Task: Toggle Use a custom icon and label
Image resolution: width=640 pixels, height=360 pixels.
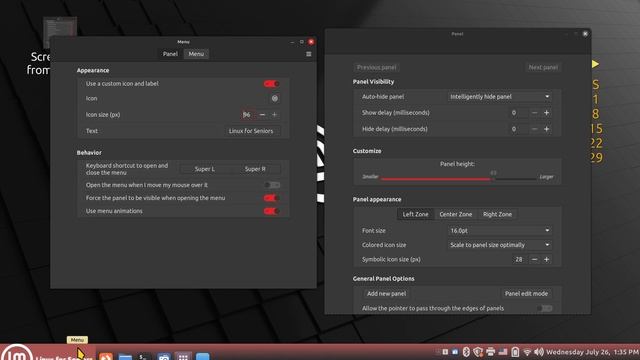Action: point(271,84)
